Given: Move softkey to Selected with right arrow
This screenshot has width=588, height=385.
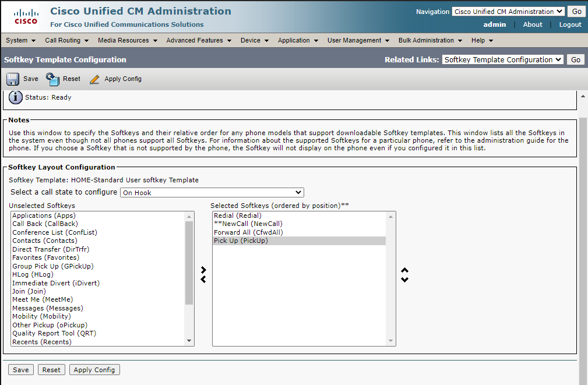Looking at the screenshot, I should click(x=203, y=270).
